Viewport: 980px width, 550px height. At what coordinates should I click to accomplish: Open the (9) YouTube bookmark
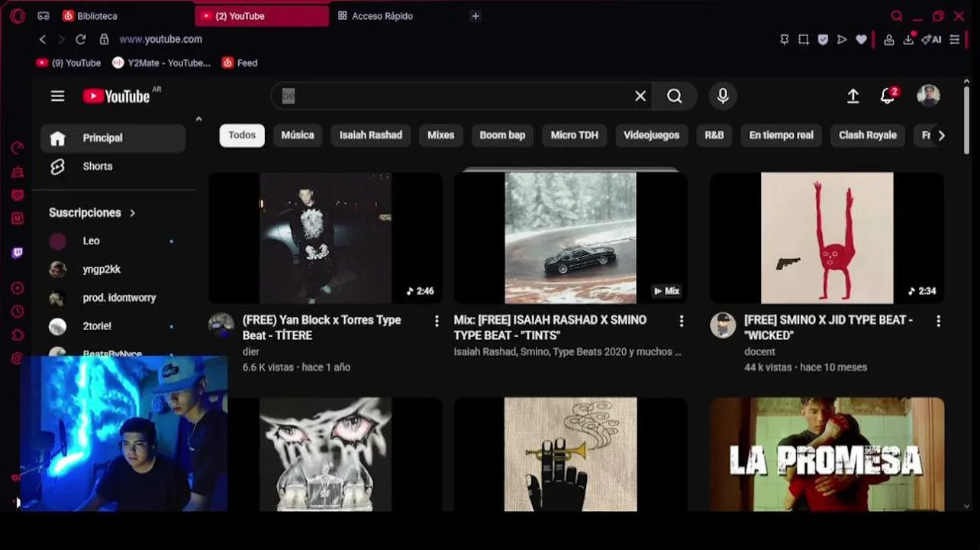(69, 63)
